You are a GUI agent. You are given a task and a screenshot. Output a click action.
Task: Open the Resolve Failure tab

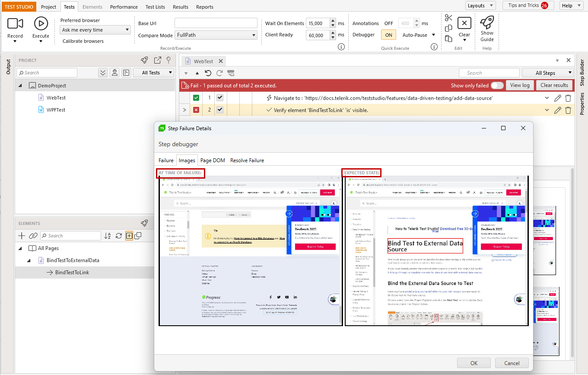[x=247, y=160]
